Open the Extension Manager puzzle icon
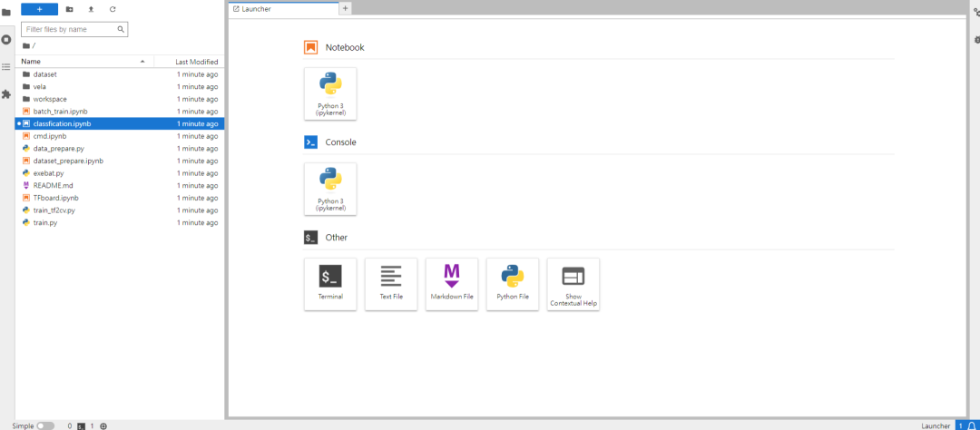 pos(6,94)
